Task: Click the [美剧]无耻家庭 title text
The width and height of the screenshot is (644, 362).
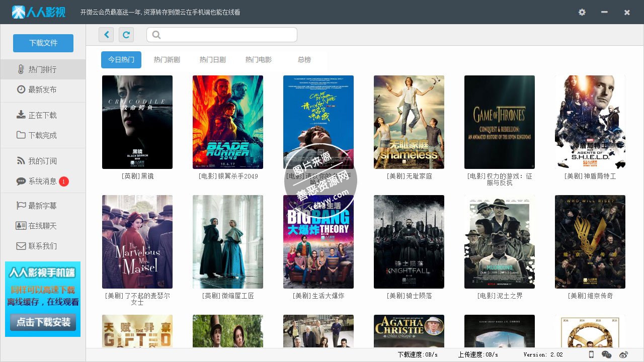Action: pyautogui.click(x=409, y=176)
